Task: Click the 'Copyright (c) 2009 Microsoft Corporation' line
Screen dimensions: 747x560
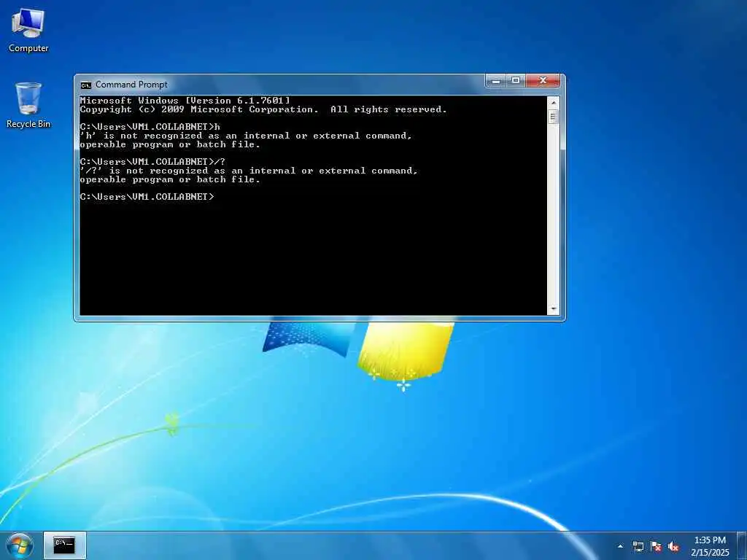Action: tap(263, 109)
